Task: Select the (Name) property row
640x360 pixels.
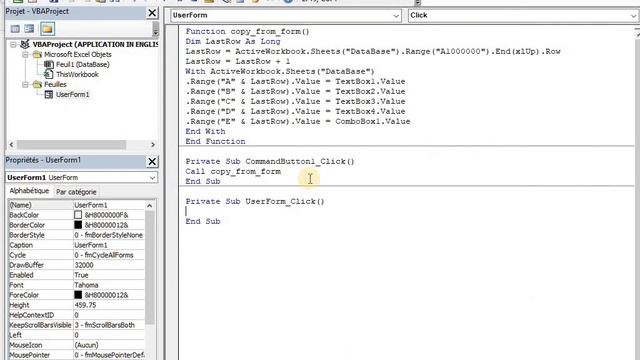Action: coord(76,205)
